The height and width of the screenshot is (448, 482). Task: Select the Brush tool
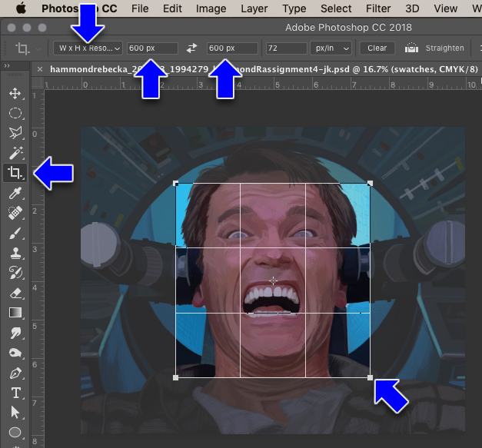15,233
